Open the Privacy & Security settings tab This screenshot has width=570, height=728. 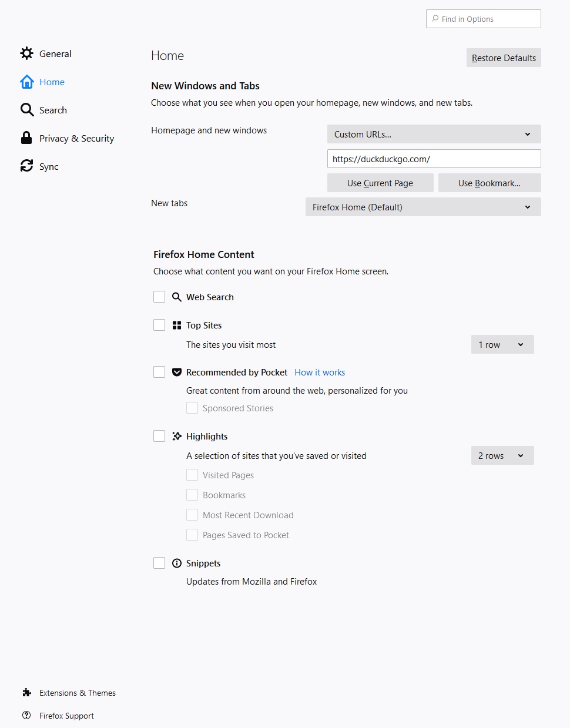(x=76, y=139)
